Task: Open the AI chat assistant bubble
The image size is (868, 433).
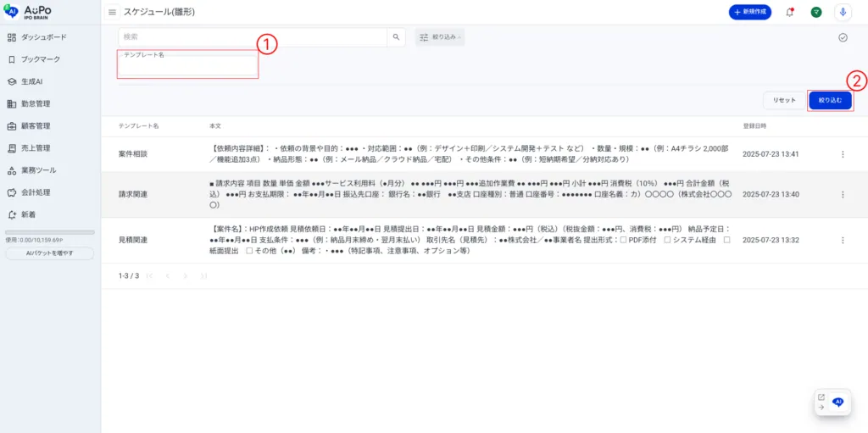Action: tap(838, 402)
